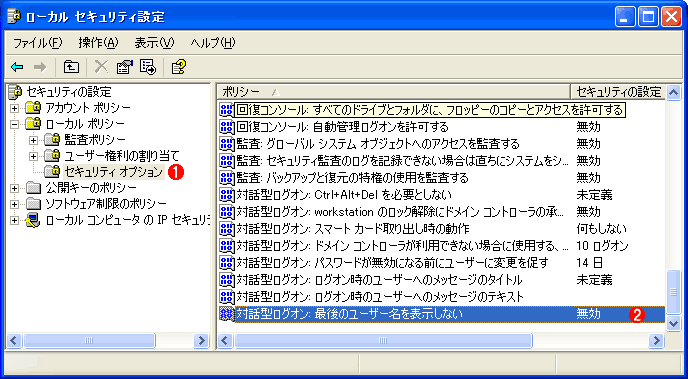Collapse the ローカル ポリシー tree node
The width and height of the screenshot is (688, 379).
pos(15,124)
